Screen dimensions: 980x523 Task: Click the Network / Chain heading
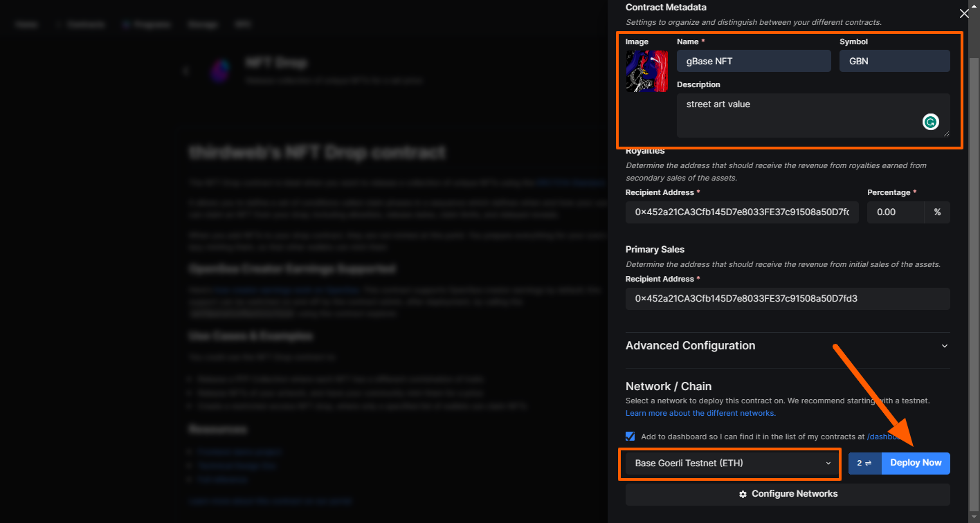(669, 387)
